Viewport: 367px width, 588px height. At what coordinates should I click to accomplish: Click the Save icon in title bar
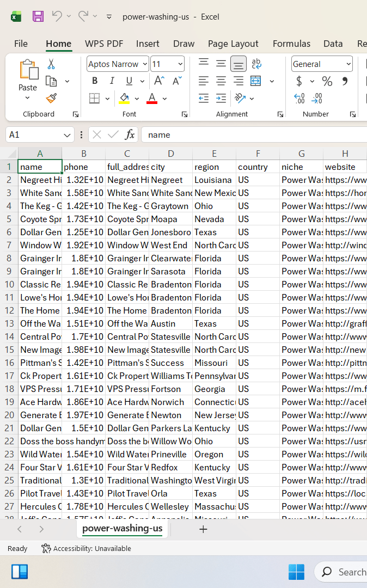[38, 16]
